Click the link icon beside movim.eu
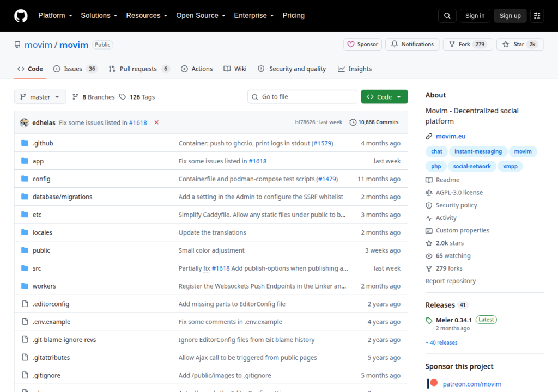Viewport: 558px width, 392px height. [x=429, y=136]
